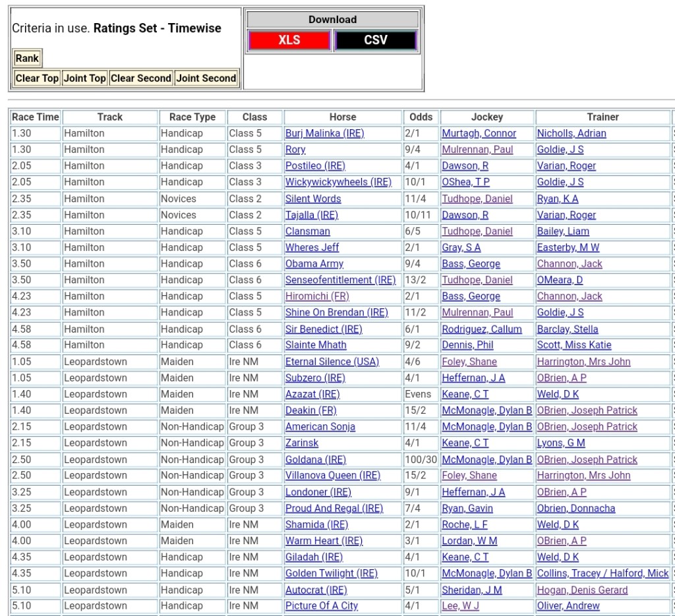Filter by Clear Top ratings
This screenshot has height=616, width=675.
tap(37, 78)
